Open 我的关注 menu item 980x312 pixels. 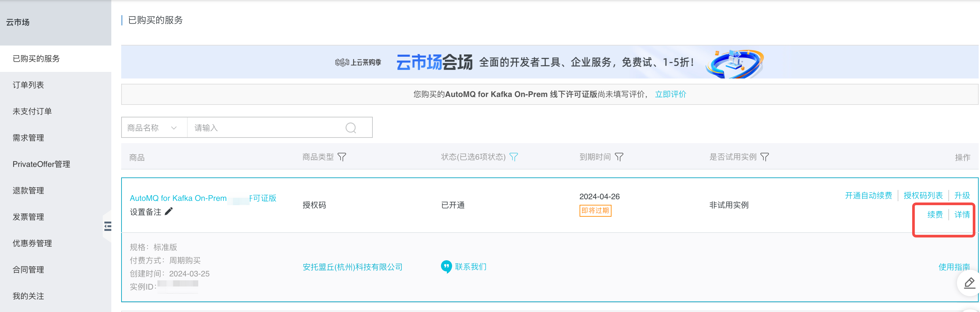pos(56,296)
